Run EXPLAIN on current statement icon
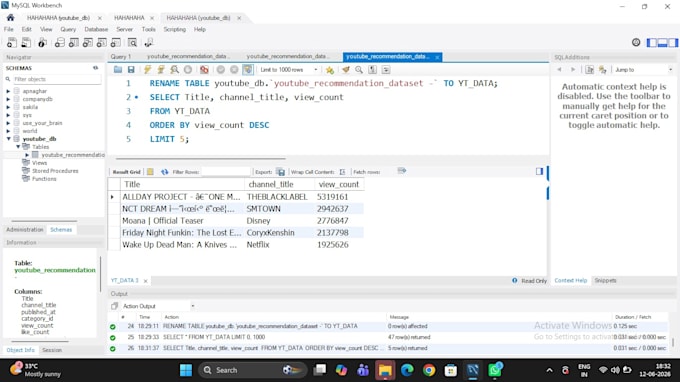This screenshot has height=382, width=680. click(174, 69)
